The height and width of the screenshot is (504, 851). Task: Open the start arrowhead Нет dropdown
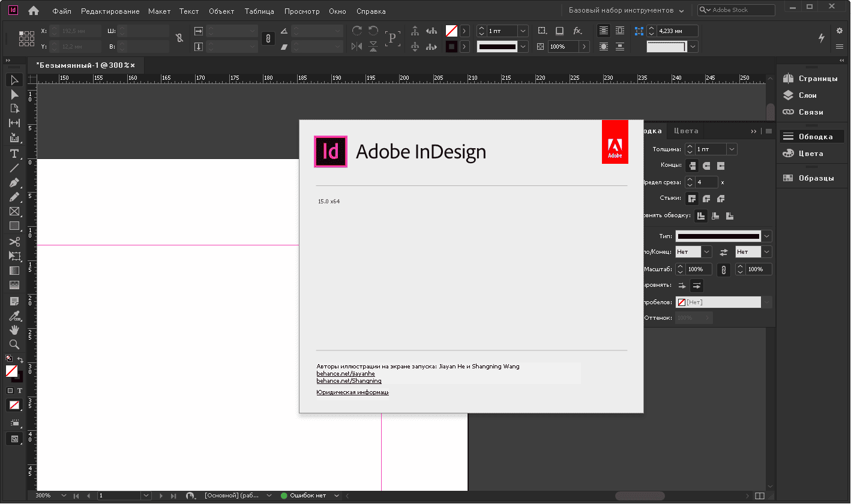tap(706, 253)
